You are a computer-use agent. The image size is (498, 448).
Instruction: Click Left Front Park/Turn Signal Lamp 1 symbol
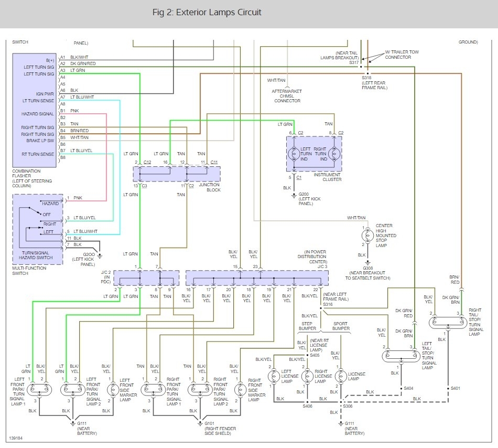click(x=39, y=389)
